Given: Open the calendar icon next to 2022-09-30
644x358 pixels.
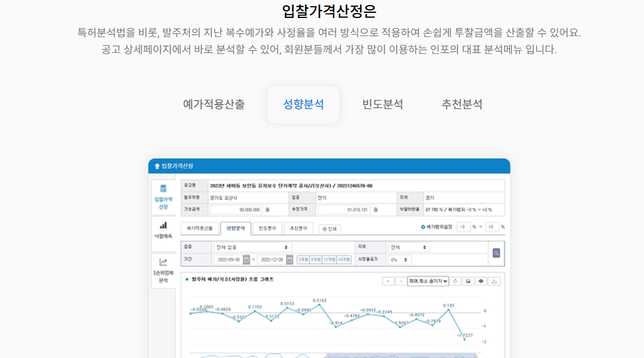Looking at the screenshot, I should pos(247,260).
